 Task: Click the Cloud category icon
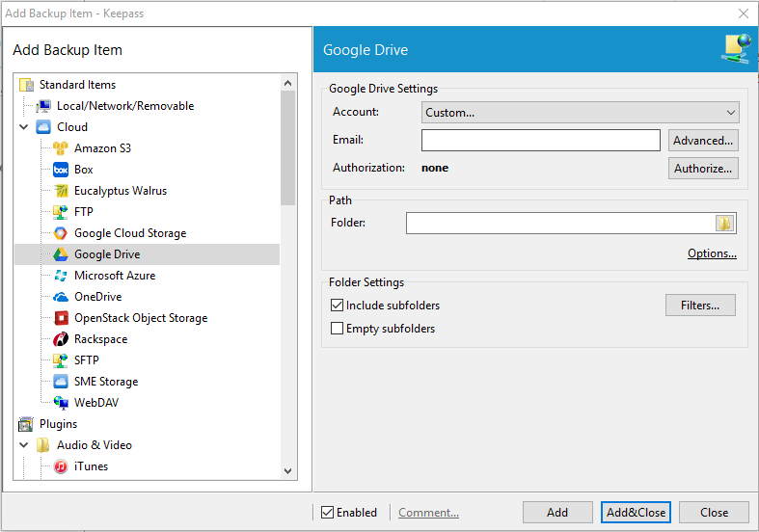43,127
